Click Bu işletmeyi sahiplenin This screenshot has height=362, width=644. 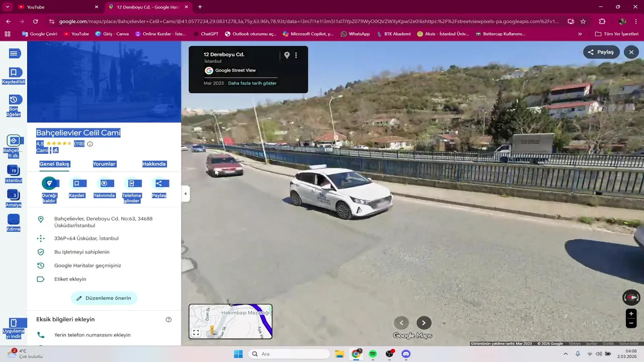(x=82, y=252)
